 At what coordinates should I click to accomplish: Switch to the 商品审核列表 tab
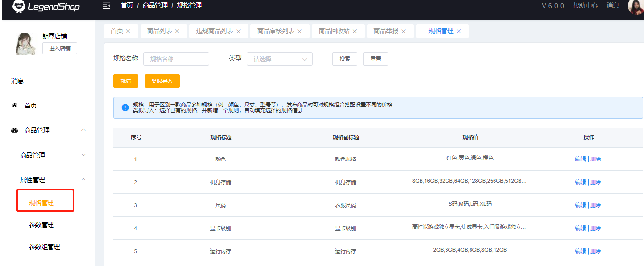point(275,31)
